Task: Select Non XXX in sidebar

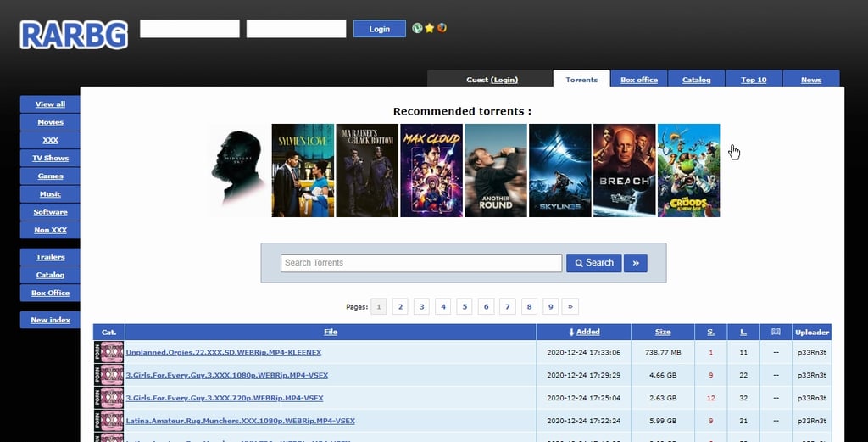Action: (50, 230)
